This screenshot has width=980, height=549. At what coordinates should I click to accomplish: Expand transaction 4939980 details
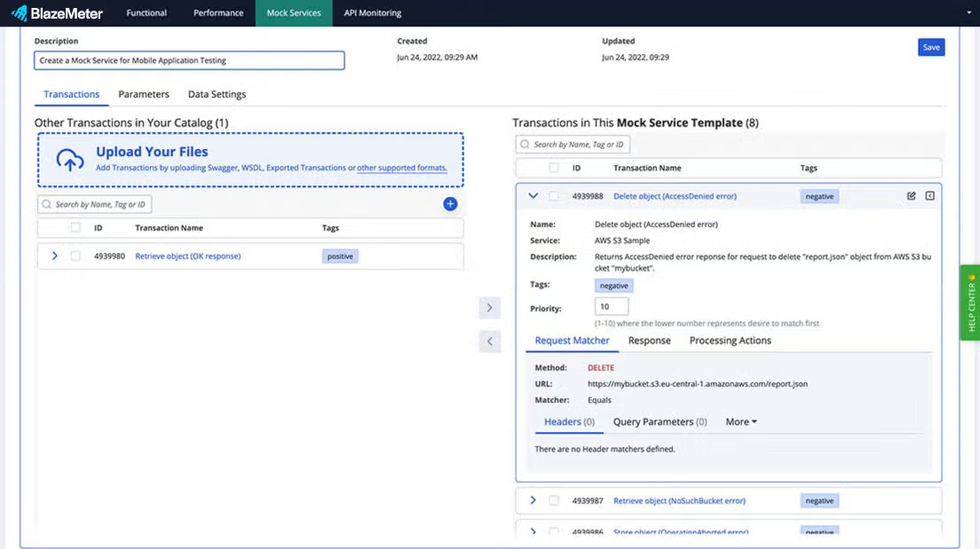click(x=54, y=255)
